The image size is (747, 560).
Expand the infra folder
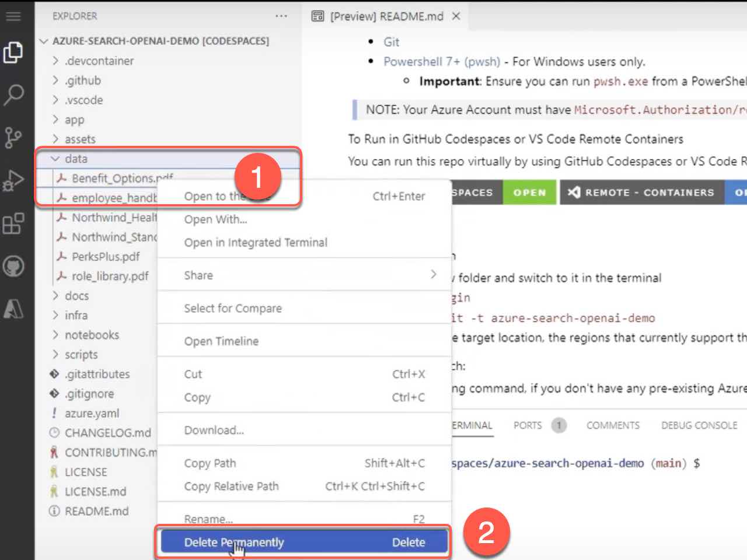tap(69, 315)
